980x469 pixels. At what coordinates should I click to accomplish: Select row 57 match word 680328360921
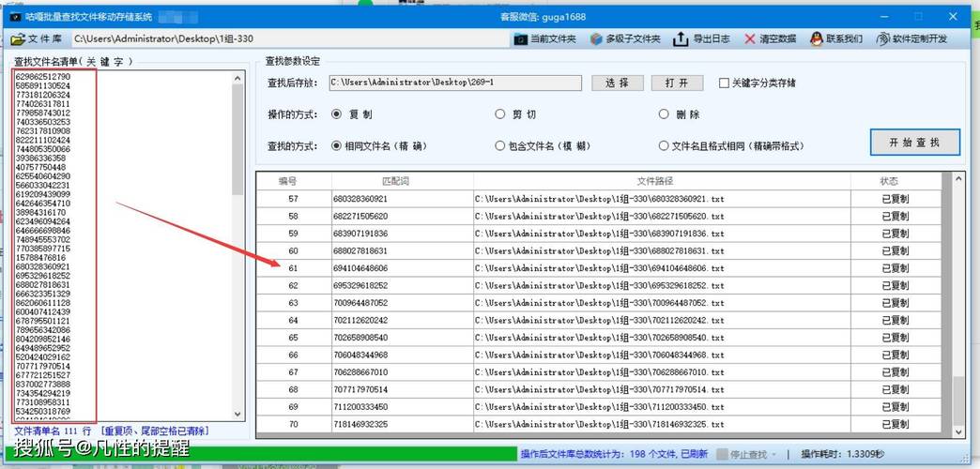360,199
